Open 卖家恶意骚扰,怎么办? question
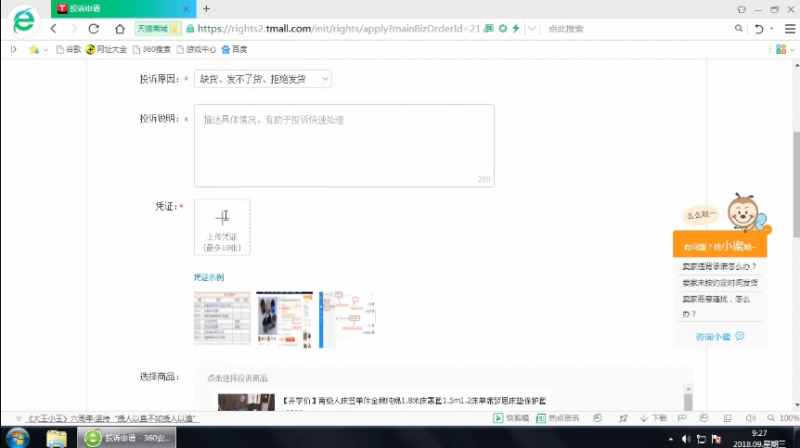Viewport: 800px width, 448px height. pyautogui.click(x=716, y=306)
